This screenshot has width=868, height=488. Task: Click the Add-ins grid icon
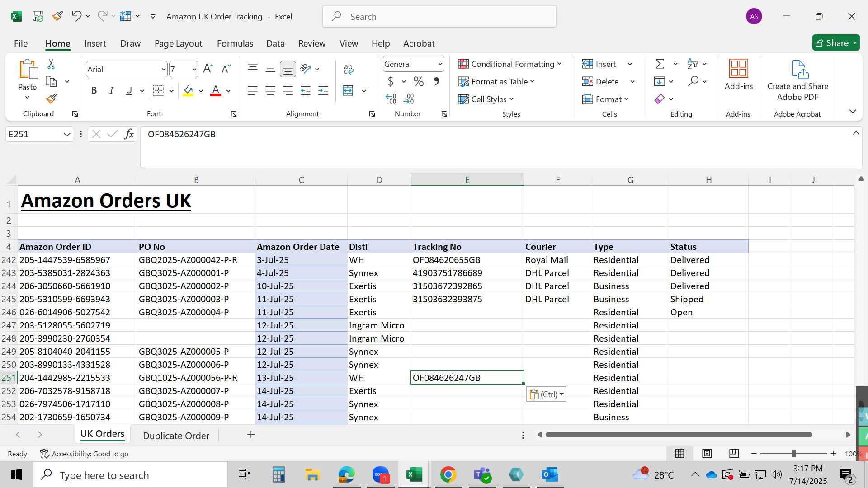pos(739,68)
